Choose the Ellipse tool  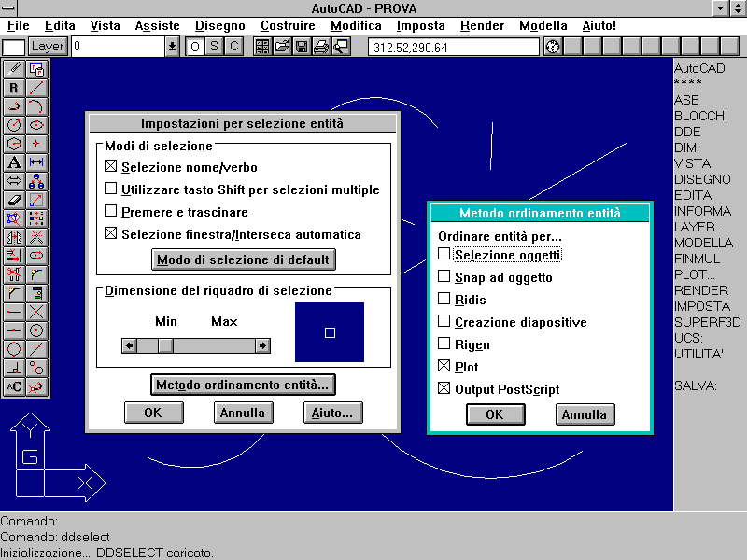coord(36,125)
